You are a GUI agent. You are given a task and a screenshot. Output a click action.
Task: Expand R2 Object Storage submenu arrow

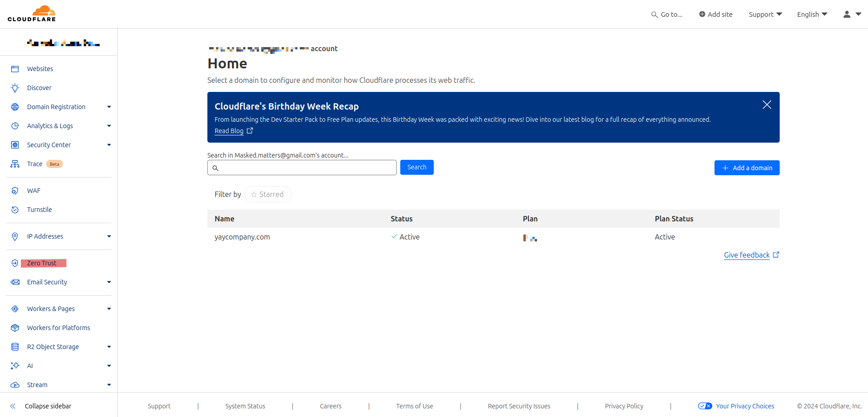109,347
